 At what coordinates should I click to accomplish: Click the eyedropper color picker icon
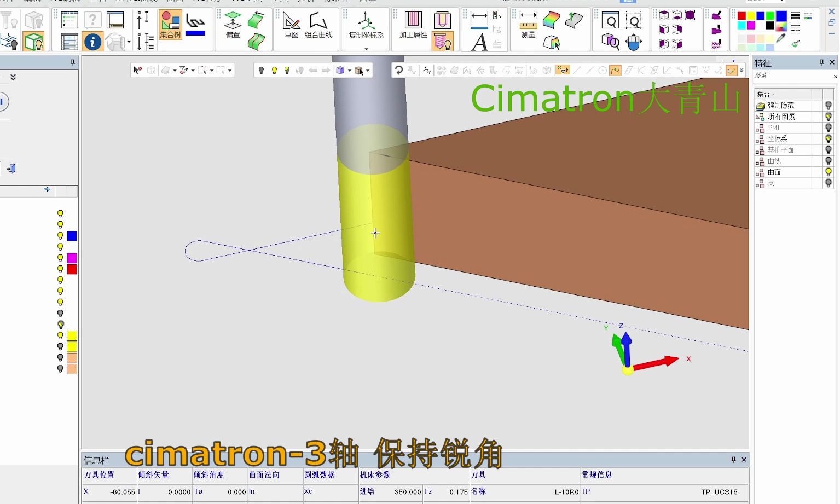pos(781,38)
